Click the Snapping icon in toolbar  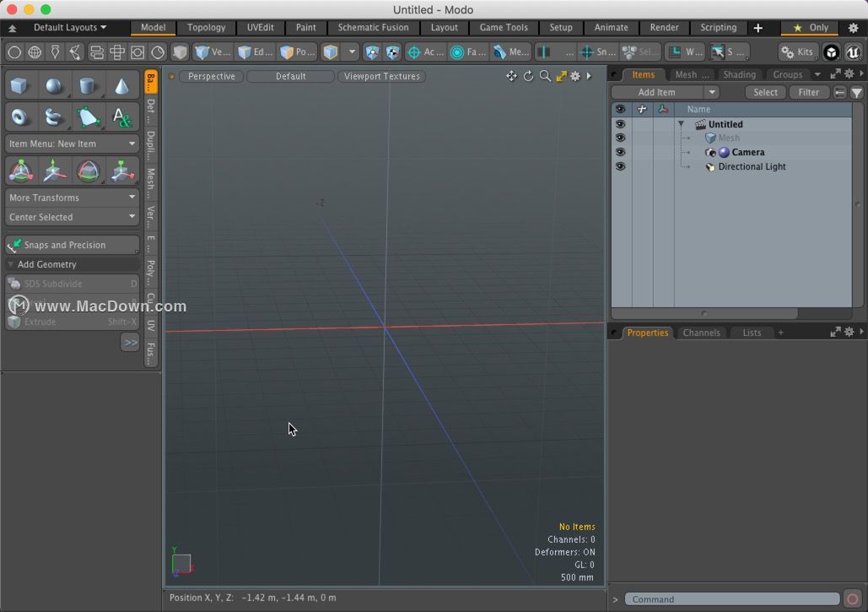(596, 52)
